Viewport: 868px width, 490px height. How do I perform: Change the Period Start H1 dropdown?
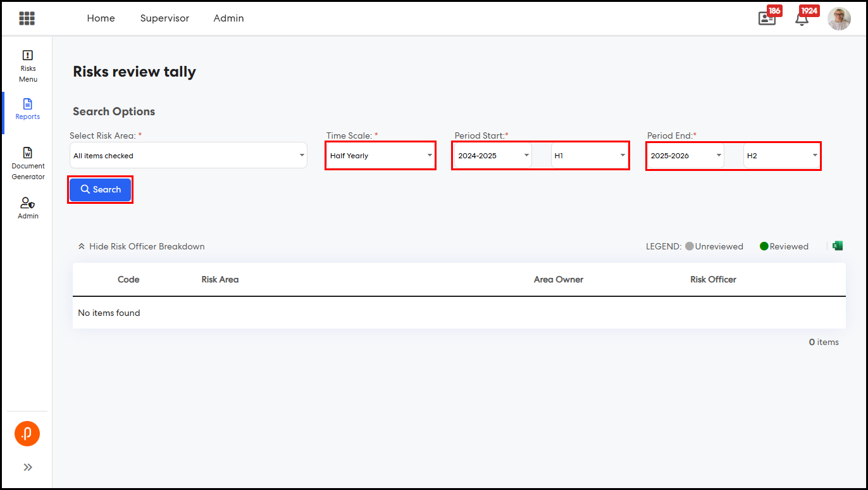coord(589,156)
